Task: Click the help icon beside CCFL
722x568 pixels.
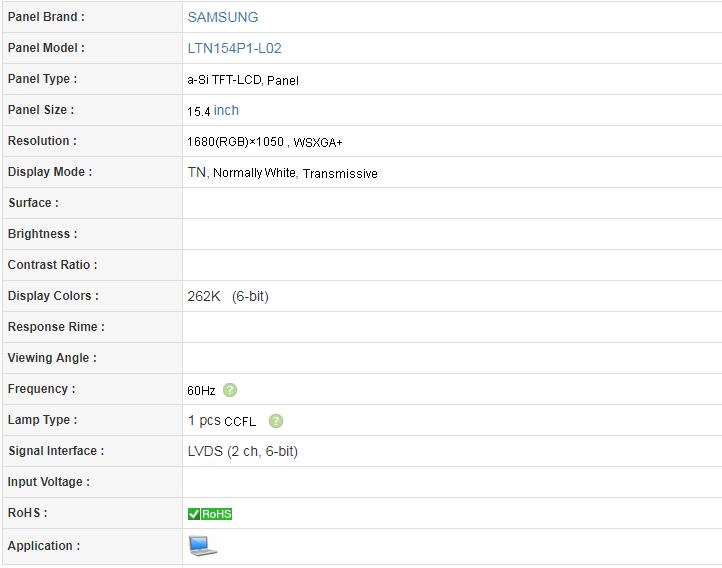Action: coord(276,421)
